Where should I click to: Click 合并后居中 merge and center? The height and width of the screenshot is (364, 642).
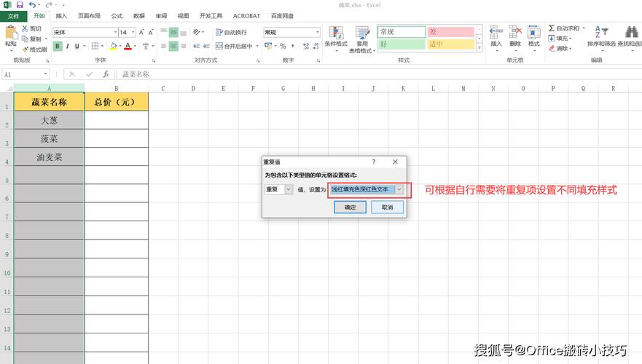pos(234,46)
